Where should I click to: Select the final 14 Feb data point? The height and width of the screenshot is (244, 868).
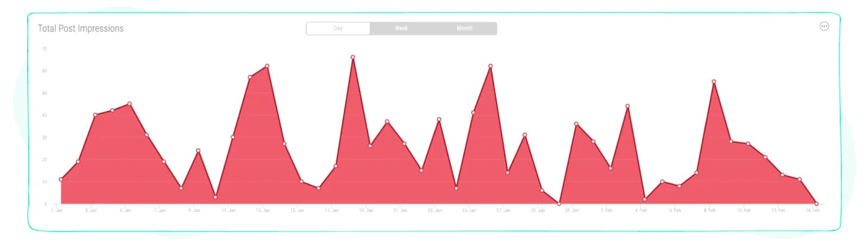tap(816, 204)
